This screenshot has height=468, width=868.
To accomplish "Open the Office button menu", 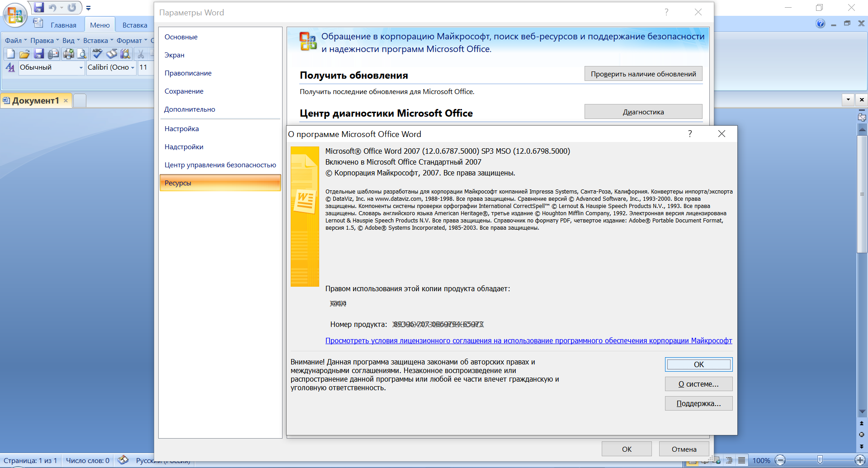I will click(15, 15).
